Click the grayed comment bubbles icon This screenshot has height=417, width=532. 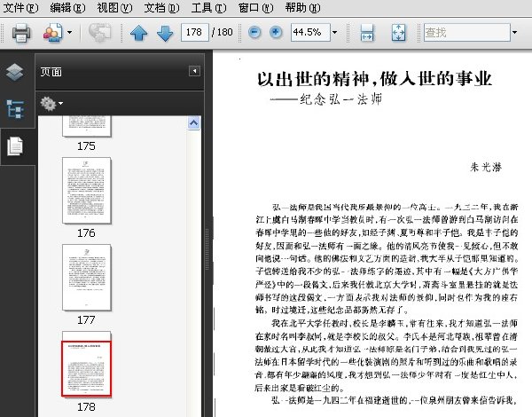point(99,33)
